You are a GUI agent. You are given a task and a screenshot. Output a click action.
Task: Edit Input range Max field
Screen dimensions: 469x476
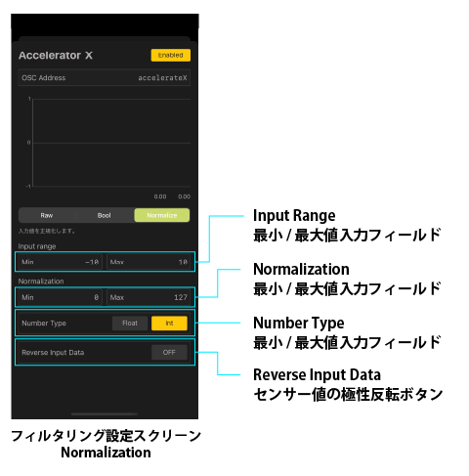tap(149, 262)
